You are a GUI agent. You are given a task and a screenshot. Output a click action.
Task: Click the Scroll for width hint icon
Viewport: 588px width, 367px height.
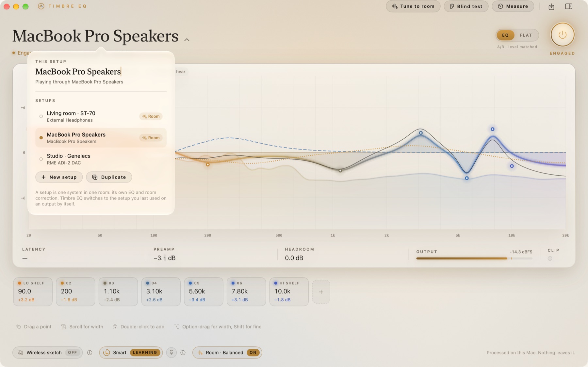pyautogui.click(x=64, y=327)
